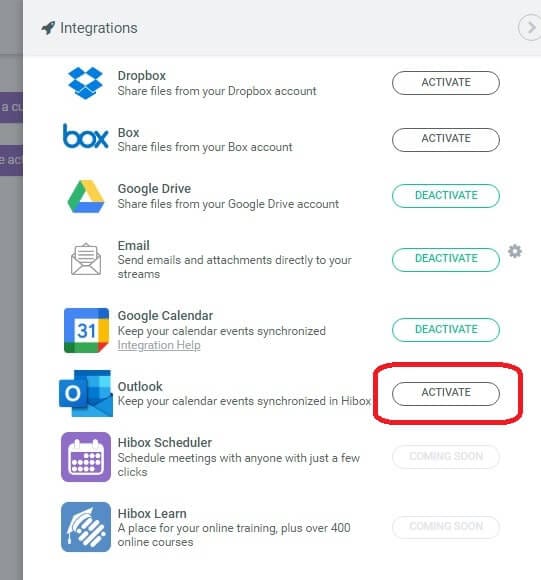The height and width of the screenshot is (580, 541).
Task: Click the Integrations rocket icon
Action: (x=48, y=28)
